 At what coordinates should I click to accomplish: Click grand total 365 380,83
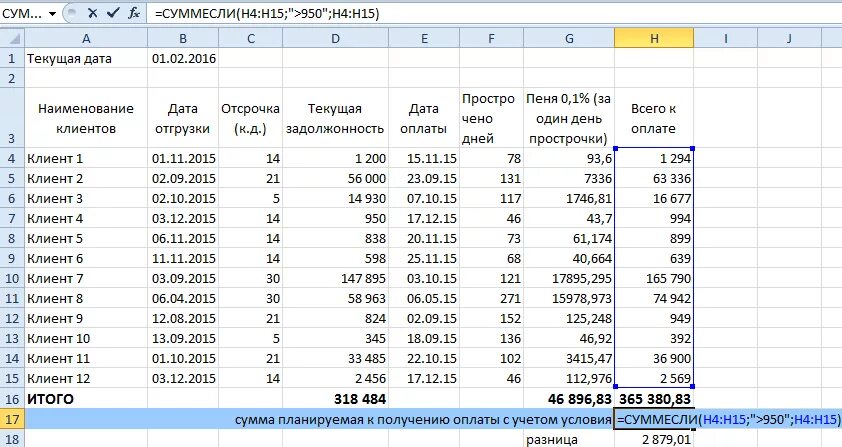(654, 399)
